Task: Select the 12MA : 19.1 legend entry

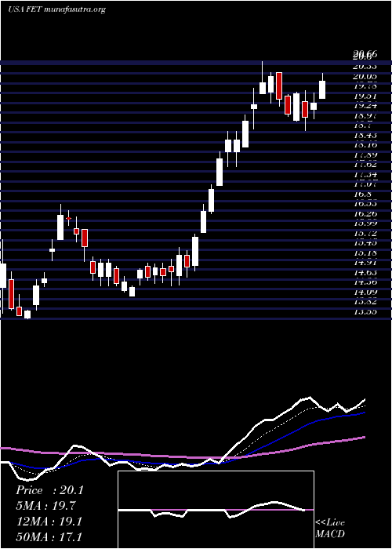Action: tap(49, 522)
